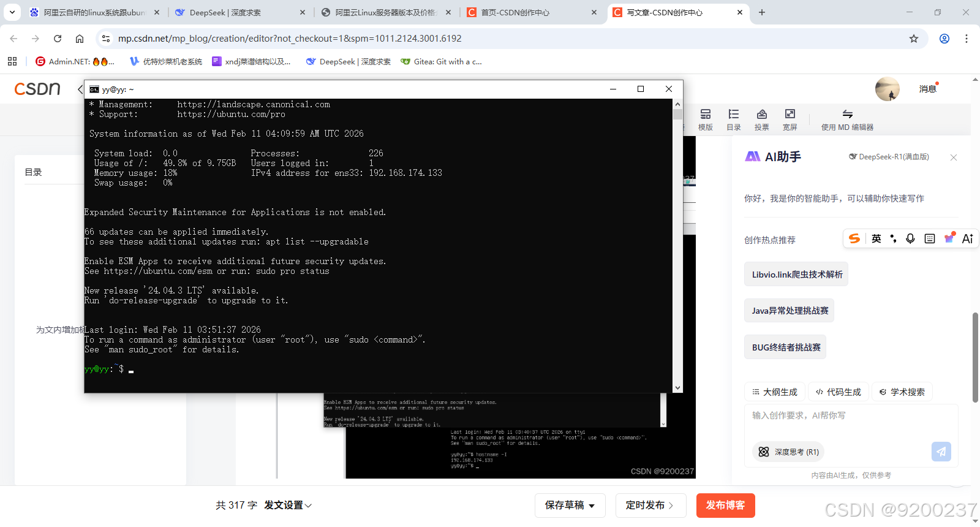Send the AI prompt with paper-plane button

pos(941,452)
